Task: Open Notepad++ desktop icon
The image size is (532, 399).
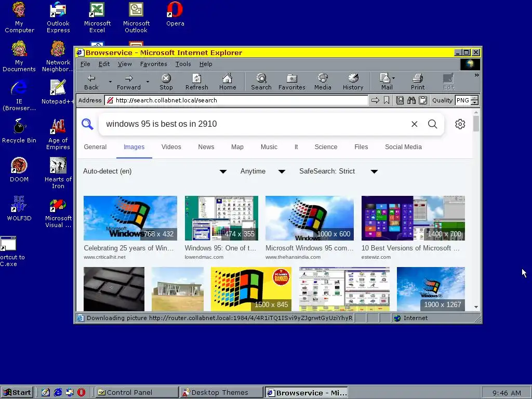Action: tap(58, 91)
